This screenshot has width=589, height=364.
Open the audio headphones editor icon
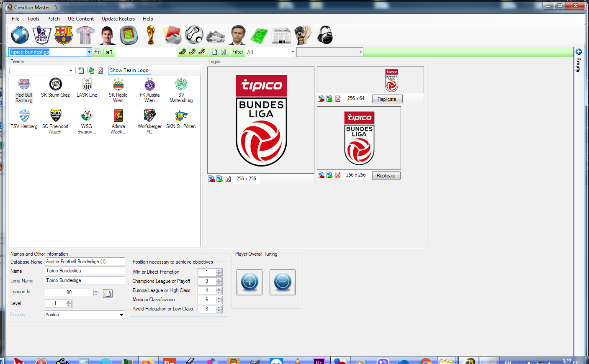pyautogui.click(x=325, y=35)
